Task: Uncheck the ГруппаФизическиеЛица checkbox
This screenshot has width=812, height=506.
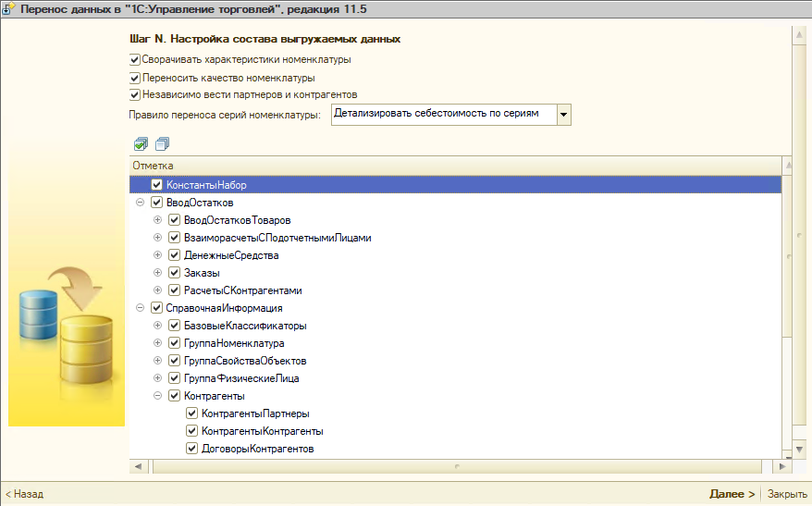Action: point(175,378)
